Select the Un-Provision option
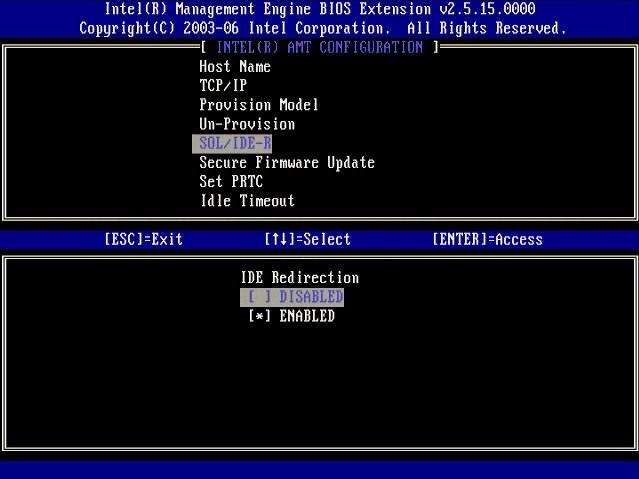The image size is (639, 479). (x=247, y=124)
